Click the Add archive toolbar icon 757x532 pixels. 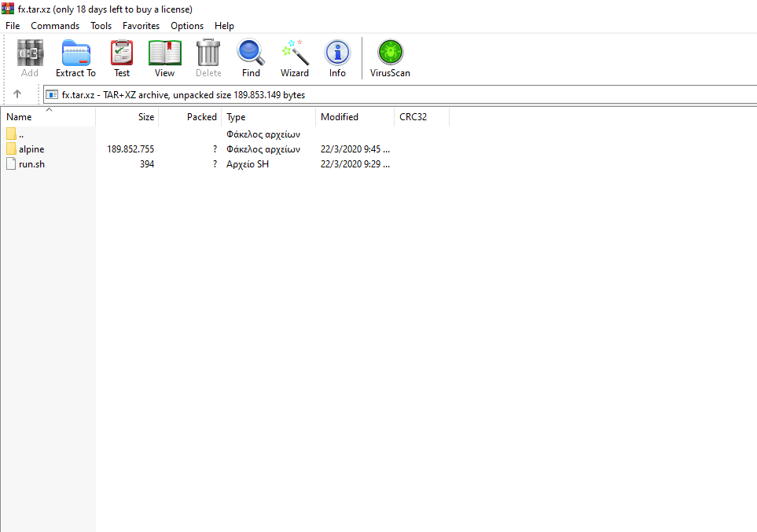point(30,53)
